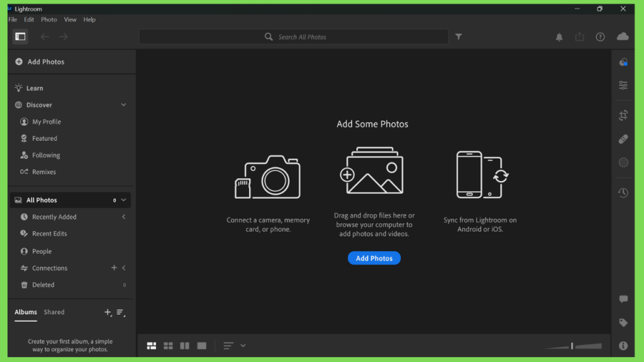Image resolution: width=644 pixels, height=362 pixels.
Task: Create a new album with plus icon
Action: (x=108, y=312)
